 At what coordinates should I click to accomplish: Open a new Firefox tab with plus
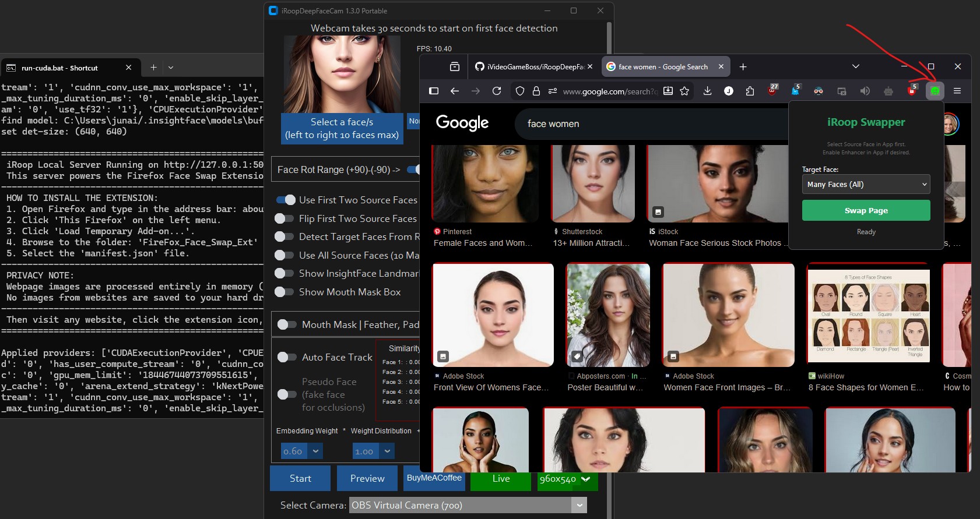743,67
